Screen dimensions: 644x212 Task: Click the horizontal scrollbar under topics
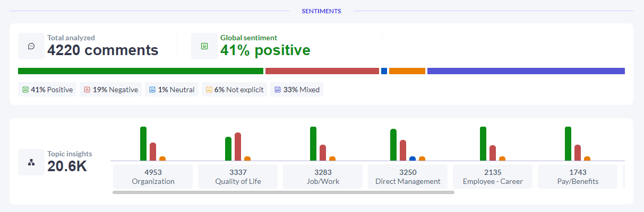[284, 192]
